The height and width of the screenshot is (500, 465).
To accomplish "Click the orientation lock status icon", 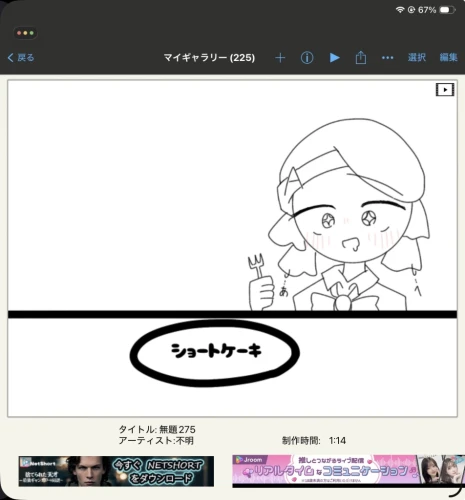I will (x=411, y=10).
